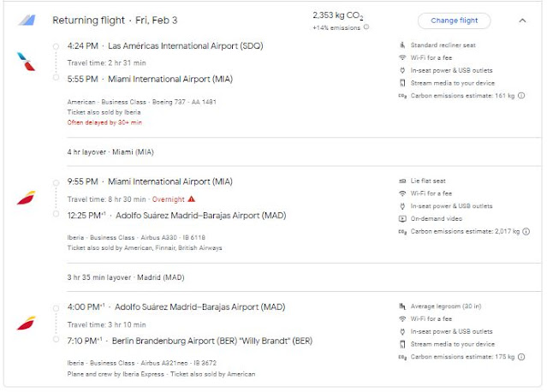Click the flights icon beside Returning flight
The width and height of the screenshot is (547, 392).
pos(27,20)
